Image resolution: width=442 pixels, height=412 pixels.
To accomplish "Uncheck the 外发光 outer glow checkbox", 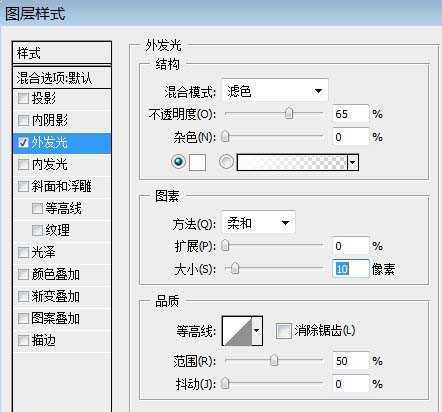I will tap(23, 143).
